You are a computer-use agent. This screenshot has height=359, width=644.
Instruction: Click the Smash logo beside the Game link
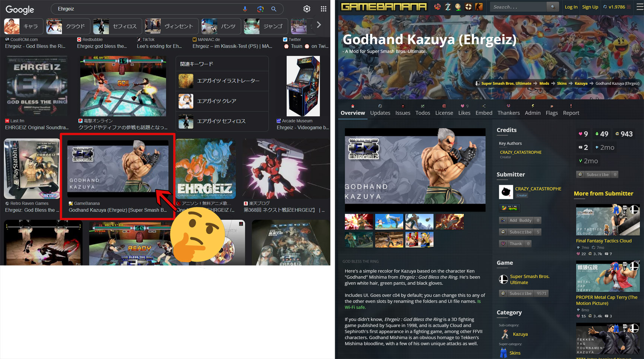[503, 279]
